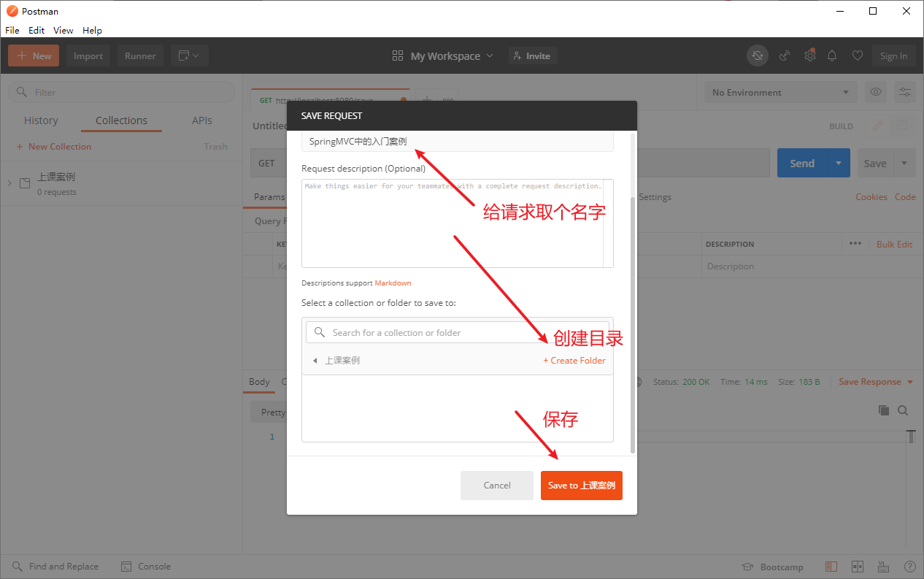Toggle the two-pane view icon
924x579 pixels.
858,567
